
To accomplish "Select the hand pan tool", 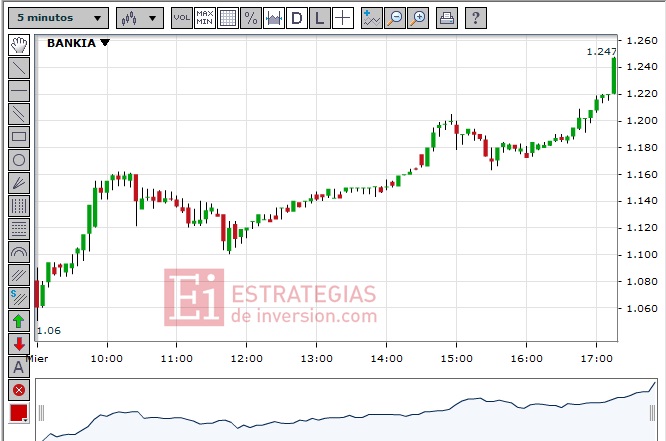I will 19,45.
